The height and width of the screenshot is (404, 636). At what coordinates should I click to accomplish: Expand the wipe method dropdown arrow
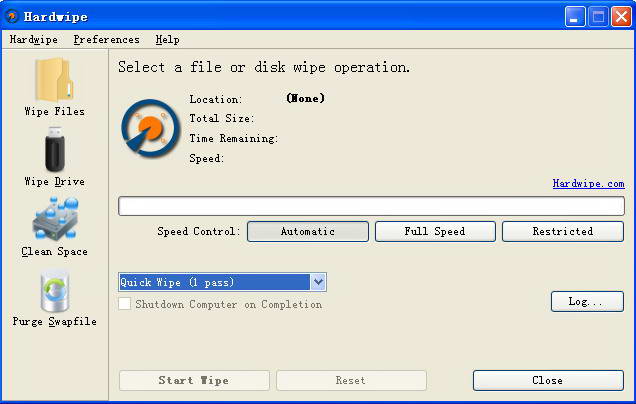click(318, 282)
